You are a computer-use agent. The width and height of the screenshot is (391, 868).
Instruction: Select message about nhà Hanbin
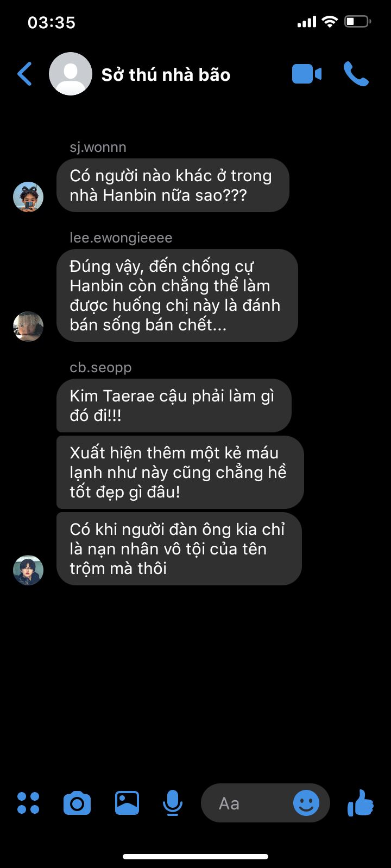tap(173, 185)
